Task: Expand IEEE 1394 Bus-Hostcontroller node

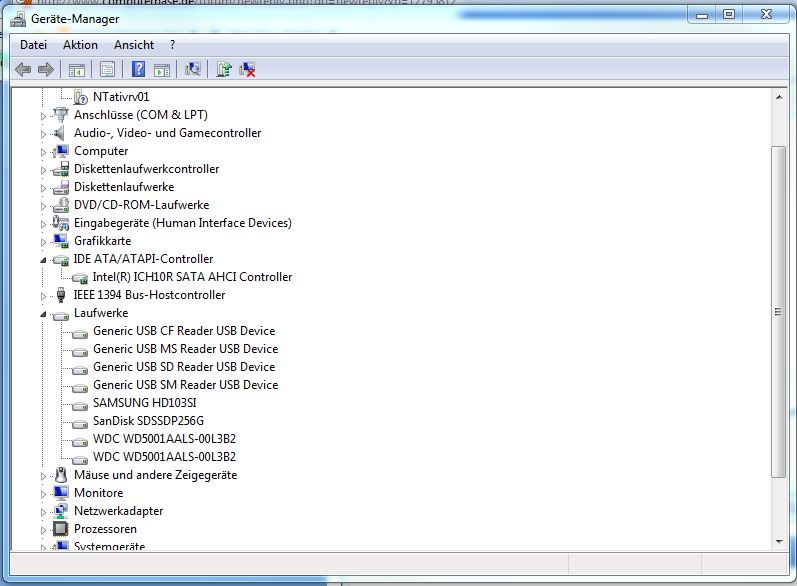Action: pos(43,296)
